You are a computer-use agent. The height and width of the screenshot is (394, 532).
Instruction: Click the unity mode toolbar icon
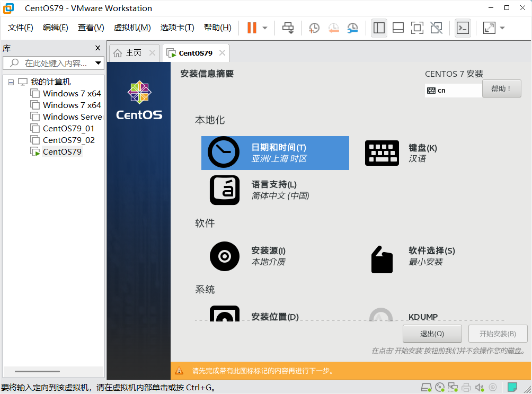click(436, 28)
